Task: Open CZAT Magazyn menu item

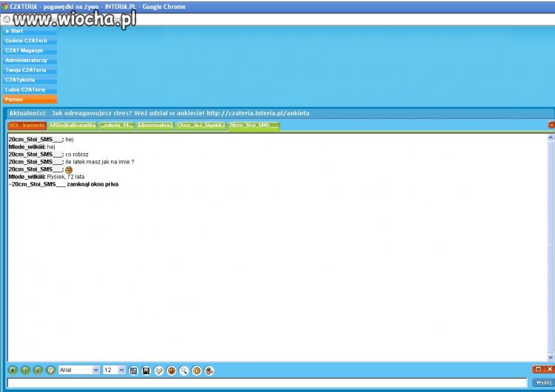Action: coord(30,50)
